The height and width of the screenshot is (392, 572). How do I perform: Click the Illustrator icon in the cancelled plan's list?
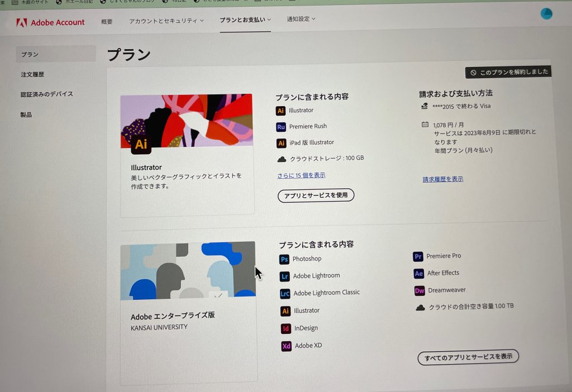[280, 111]
